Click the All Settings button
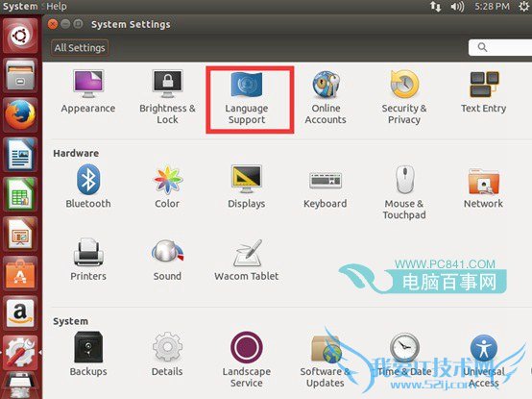Screen dimensions: 532x399 click(80, 47)
